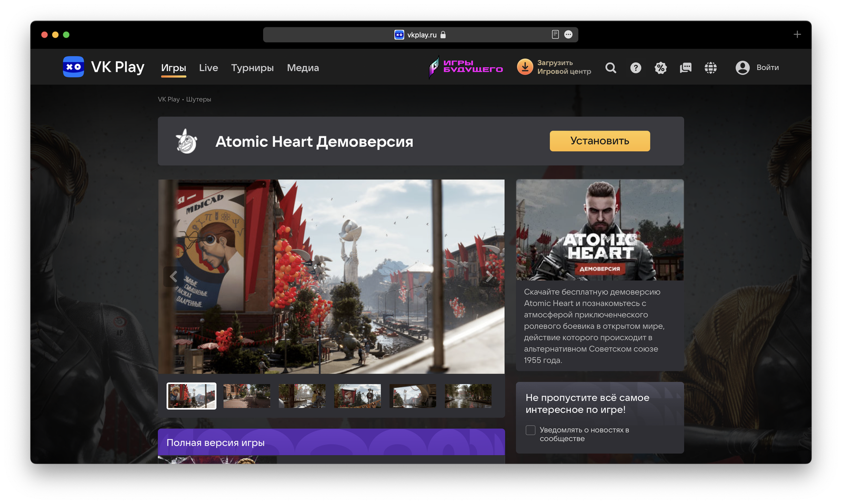Screen dimensions: 842x504
Task: Switch to the Live tab
Action: (208, 67)
